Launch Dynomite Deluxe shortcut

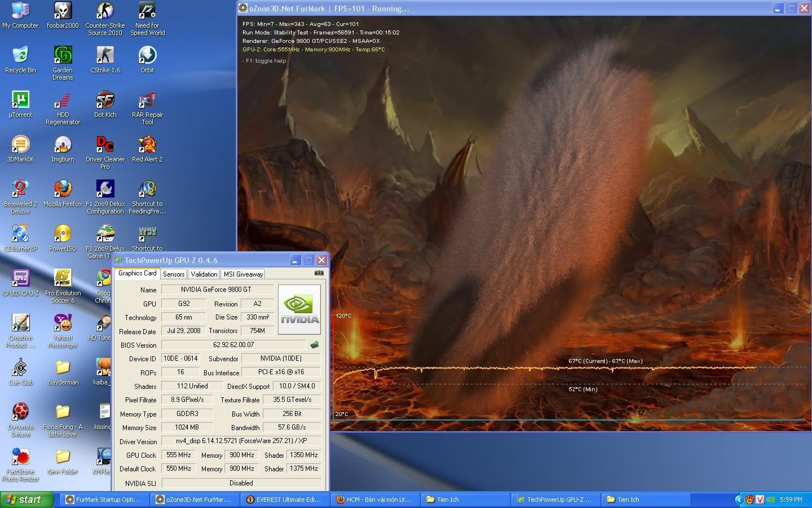click(x=20, y=421)
